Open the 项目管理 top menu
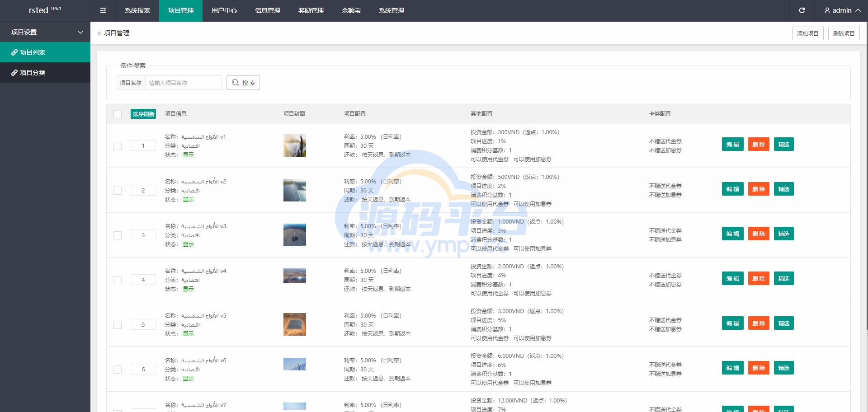This screenshot has width=868, height=412. 181,10
